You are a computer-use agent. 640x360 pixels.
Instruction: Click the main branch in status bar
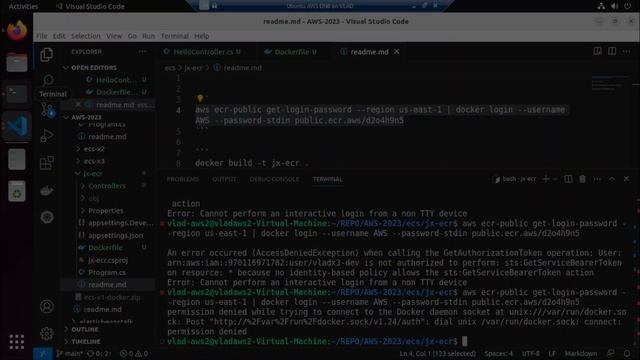click(70, 353)
